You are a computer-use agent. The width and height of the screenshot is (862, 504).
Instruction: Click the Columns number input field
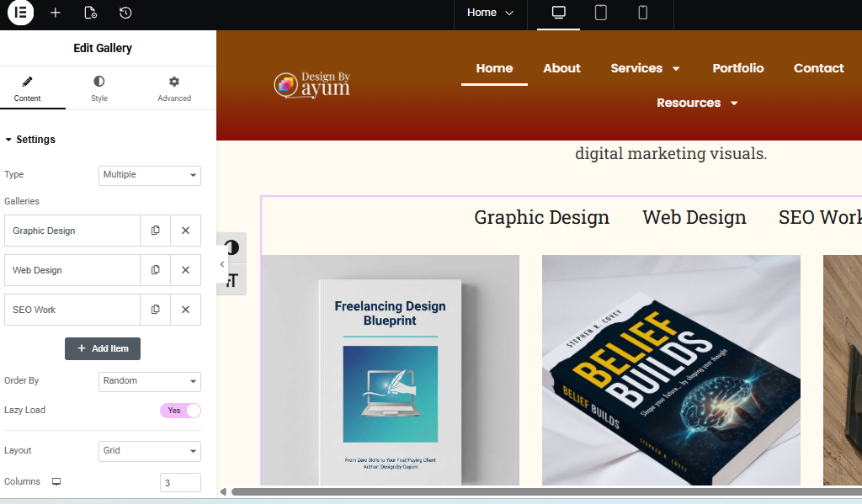(x=180, y=483)
